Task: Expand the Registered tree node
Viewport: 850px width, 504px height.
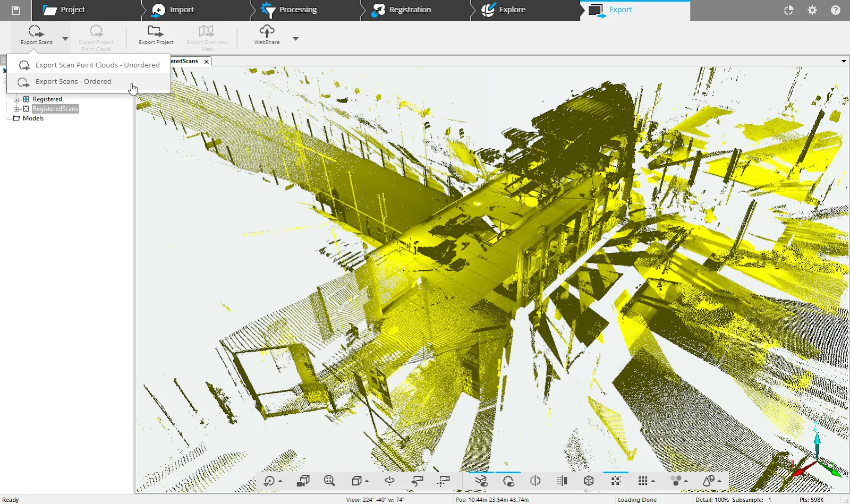Action: point(16,99)
